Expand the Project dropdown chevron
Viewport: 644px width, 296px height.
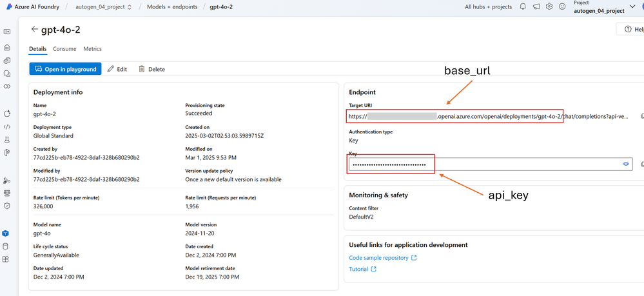[x=632, y=7]
